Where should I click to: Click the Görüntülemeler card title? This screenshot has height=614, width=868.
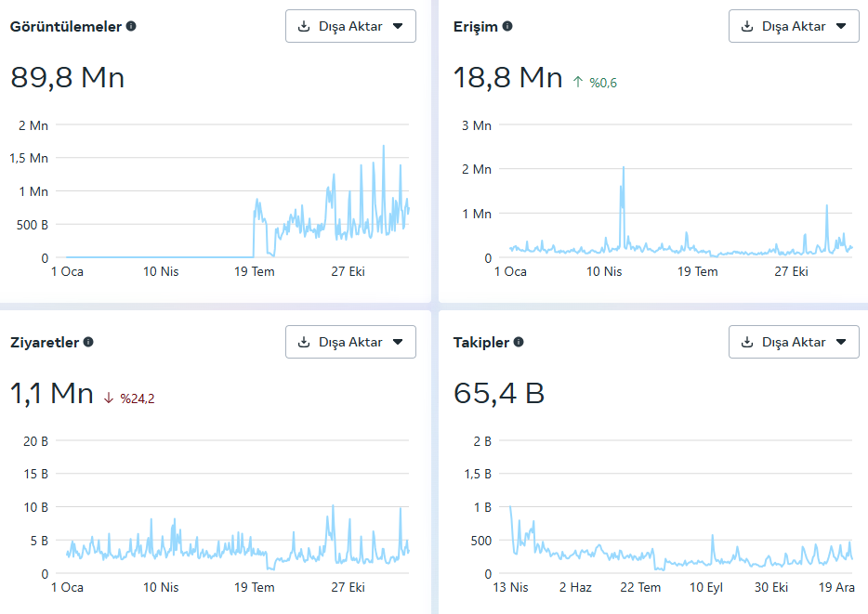pyautogui.click(x=66, y=27)
